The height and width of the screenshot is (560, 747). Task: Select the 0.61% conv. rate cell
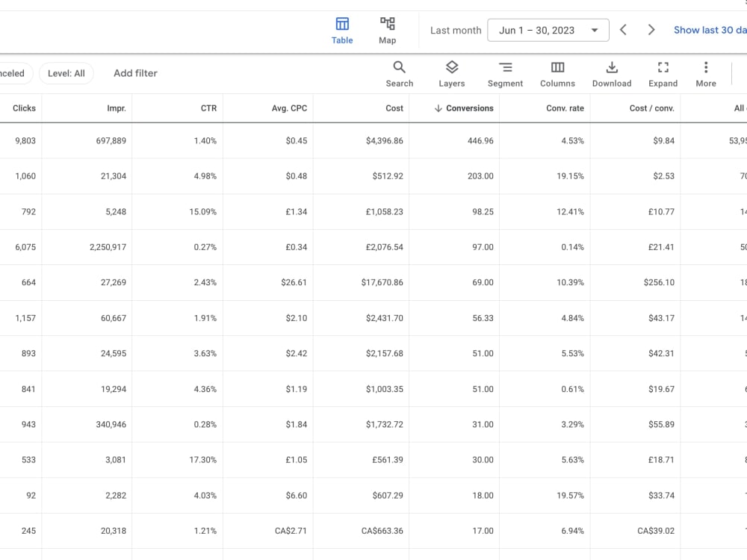pyautogui.click(x=572, y=389)
